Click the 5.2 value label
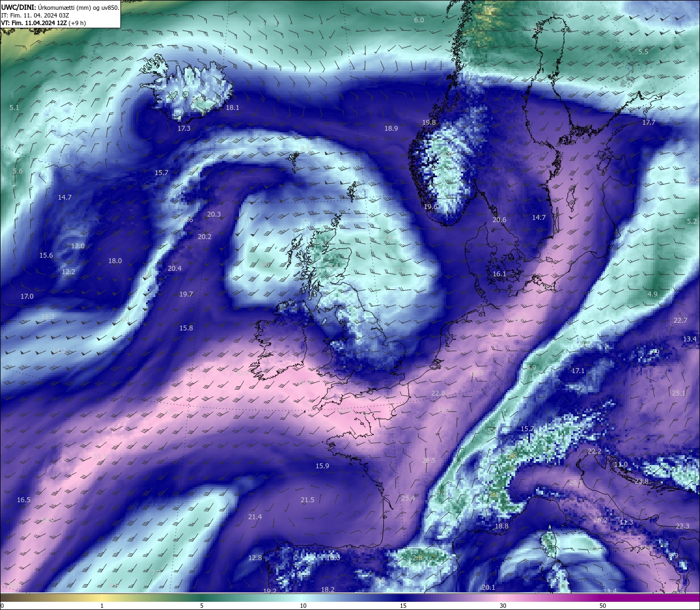 [692, 222]
